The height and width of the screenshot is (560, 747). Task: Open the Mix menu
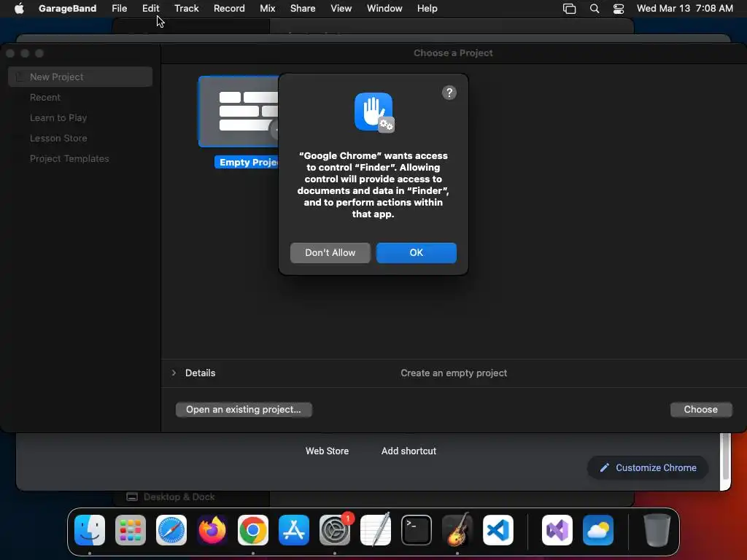267,8
